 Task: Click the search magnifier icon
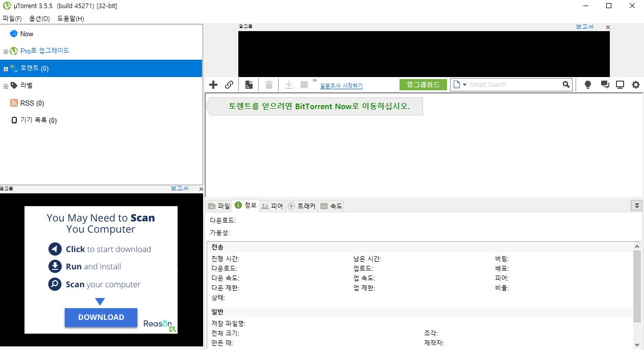click(x=566, y=85)
